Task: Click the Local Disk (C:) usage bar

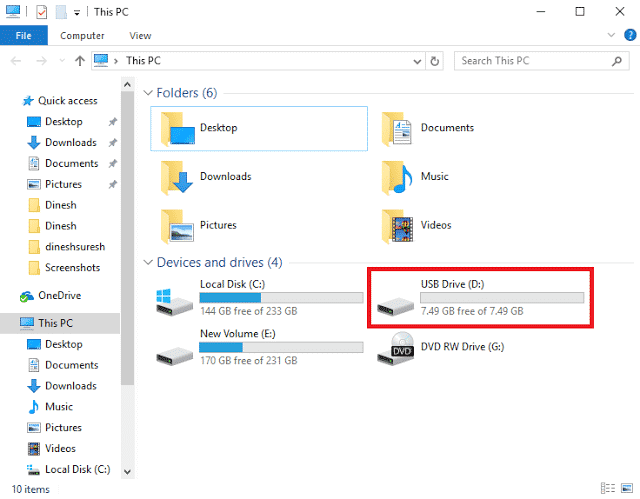Action: pos(281,298)
